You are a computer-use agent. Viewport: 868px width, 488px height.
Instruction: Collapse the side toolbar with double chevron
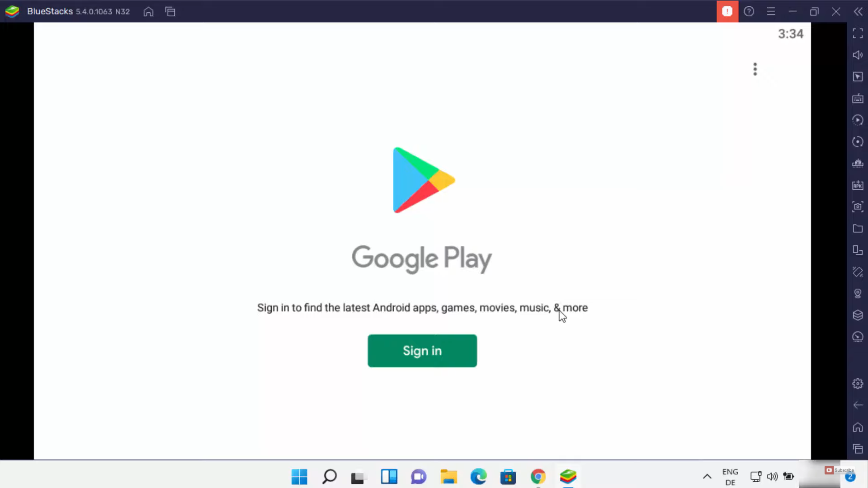point(858,12)
